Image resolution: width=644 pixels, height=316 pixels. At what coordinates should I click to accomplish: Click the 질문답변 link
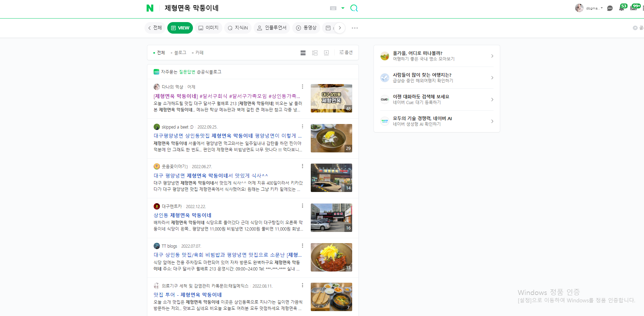point(187,72)
